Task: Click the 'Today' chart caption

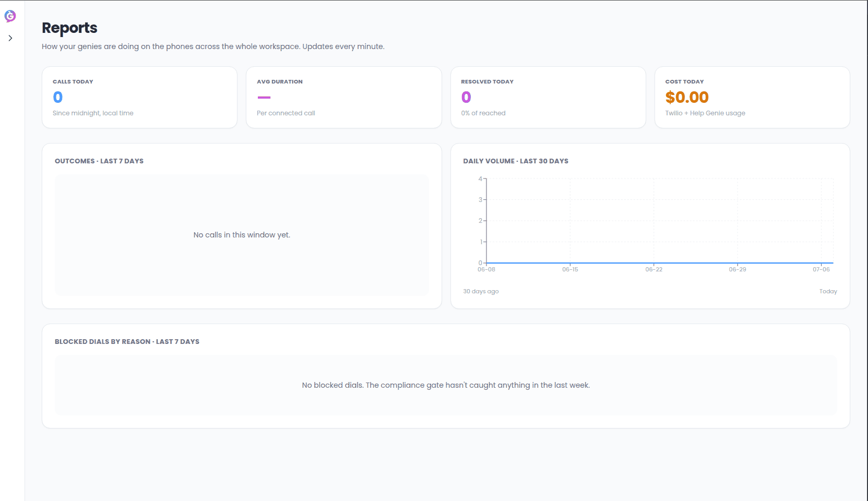Action: [x=828, y=291]
